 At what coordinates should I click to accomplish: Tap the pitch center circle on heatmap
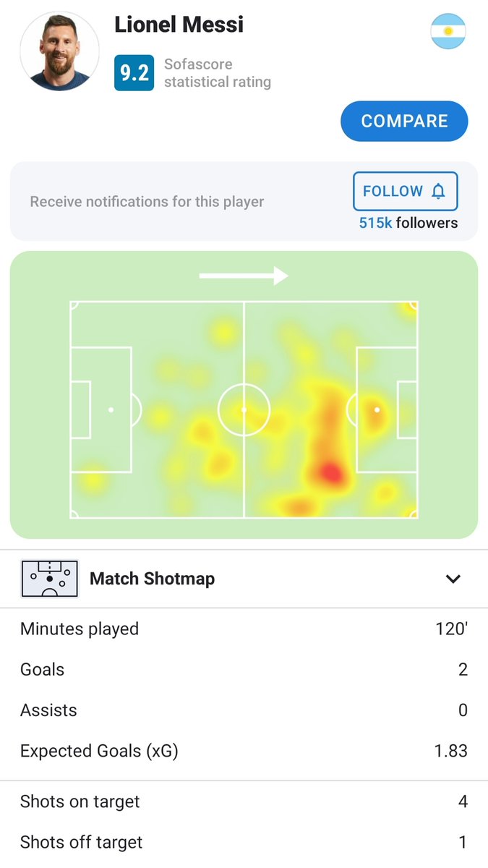tap(244, 409)
